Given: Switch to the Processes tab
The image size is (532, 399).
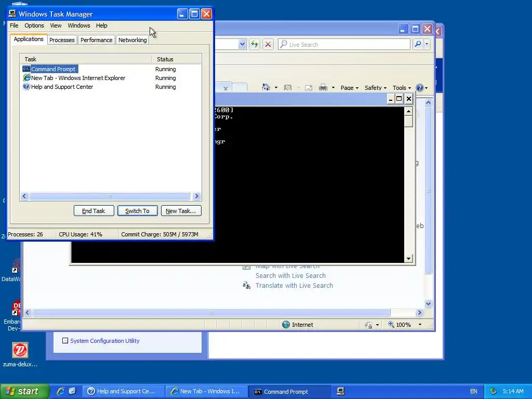Looking at the screenshot, I should 62,40.
